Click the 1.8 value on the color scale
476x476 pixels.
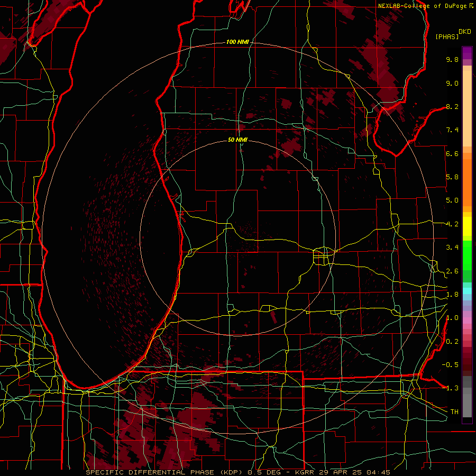(452, 295)
